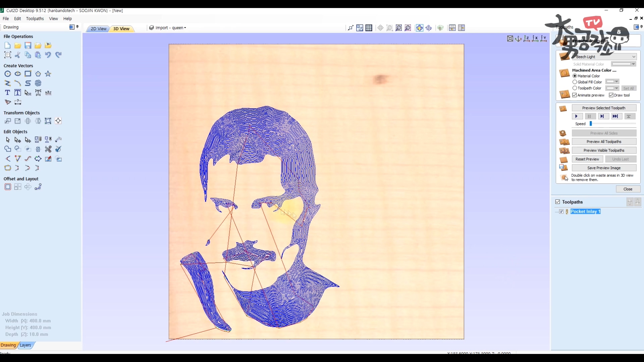Open the Edit menu
This screenshot has width=644, height=362.
(x=17, y=19)
